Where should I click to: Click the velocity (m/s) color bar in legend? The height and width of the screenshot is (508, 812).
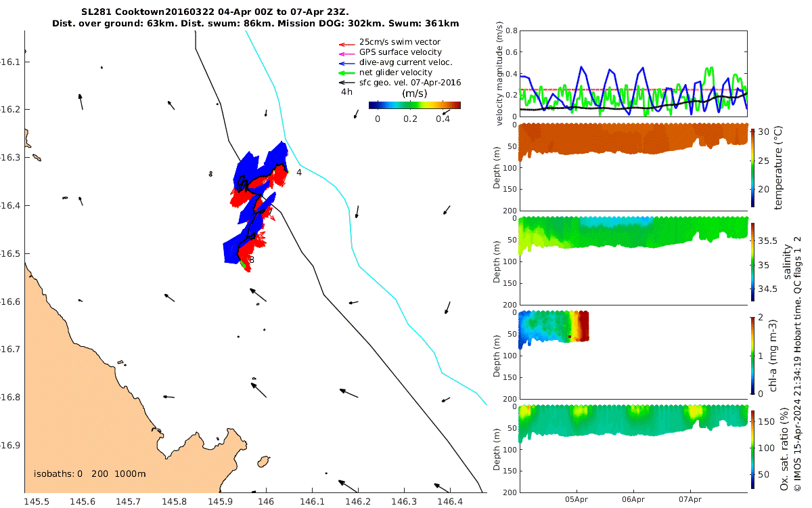(414, 105)
